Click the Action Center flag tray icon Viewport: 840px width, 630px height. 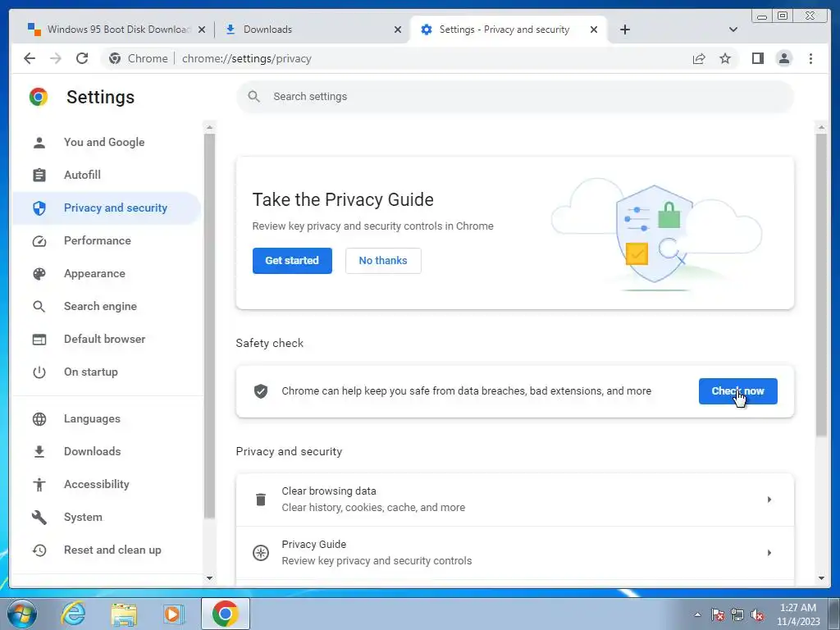click(717, 614)
